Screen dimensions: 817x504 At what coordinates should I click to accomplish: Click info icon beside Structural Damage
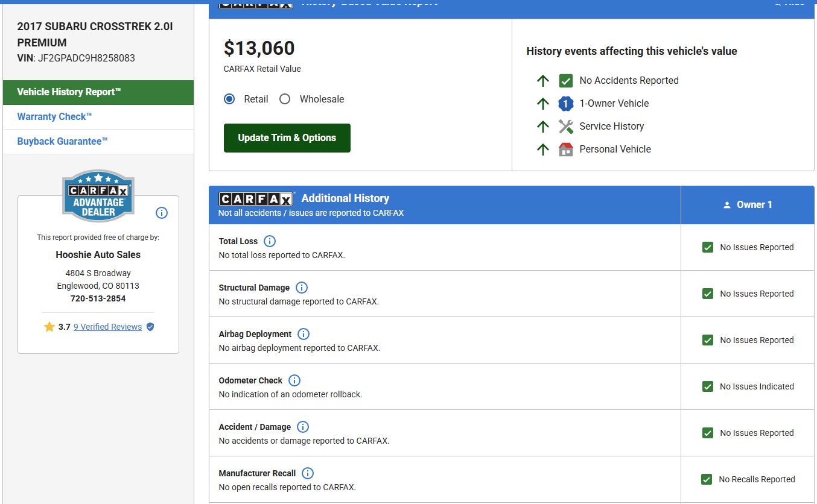(x=302, y=288)
